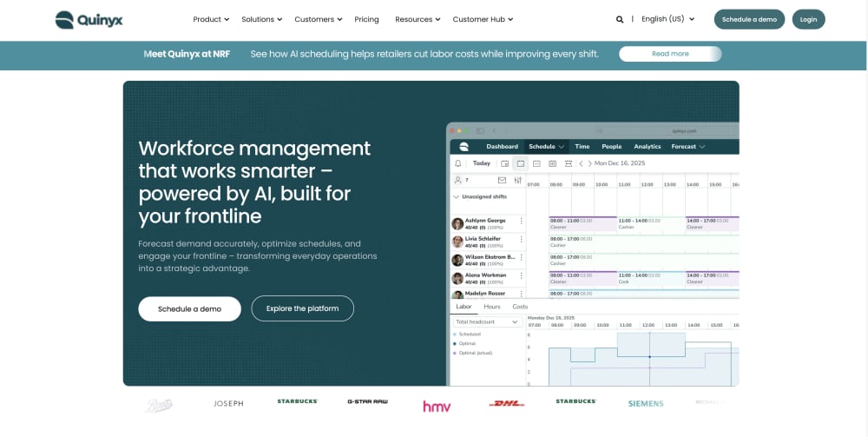This screenshot has height=437, width=868.
Task: Collapse the Unassigned shifts section
Action: pyautogui.click(x=457, y=196)
